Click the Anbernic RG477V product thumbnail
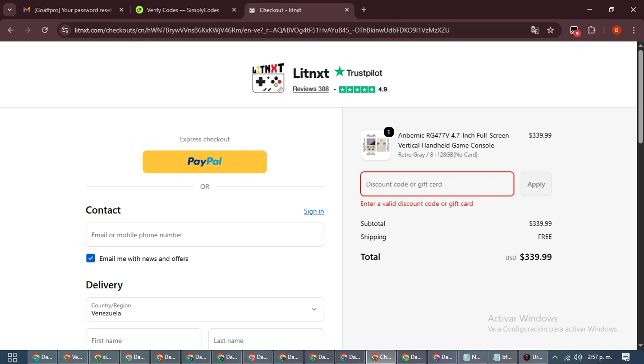This screenshot has width=644, height=364. pos(376,145)
